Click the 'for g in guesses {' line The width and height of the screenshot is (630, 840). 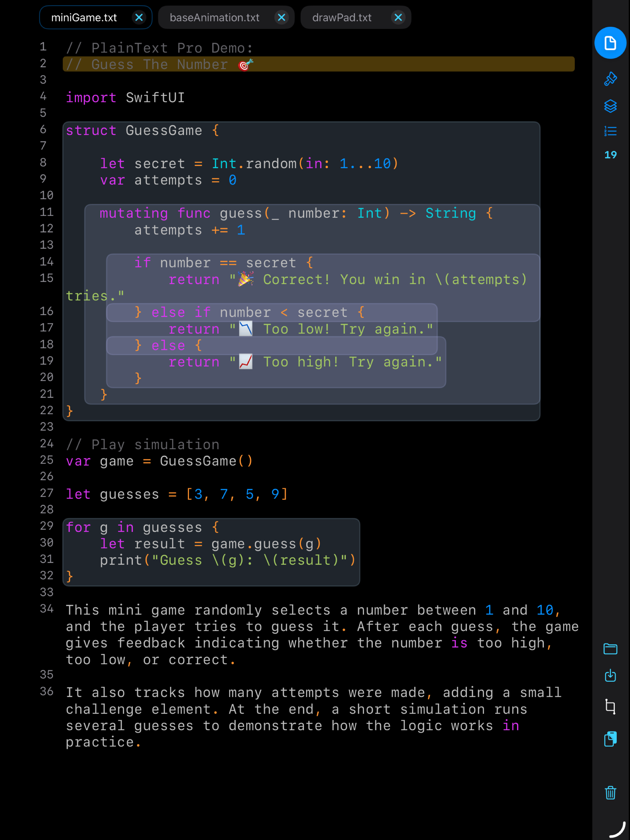[142, 527]
